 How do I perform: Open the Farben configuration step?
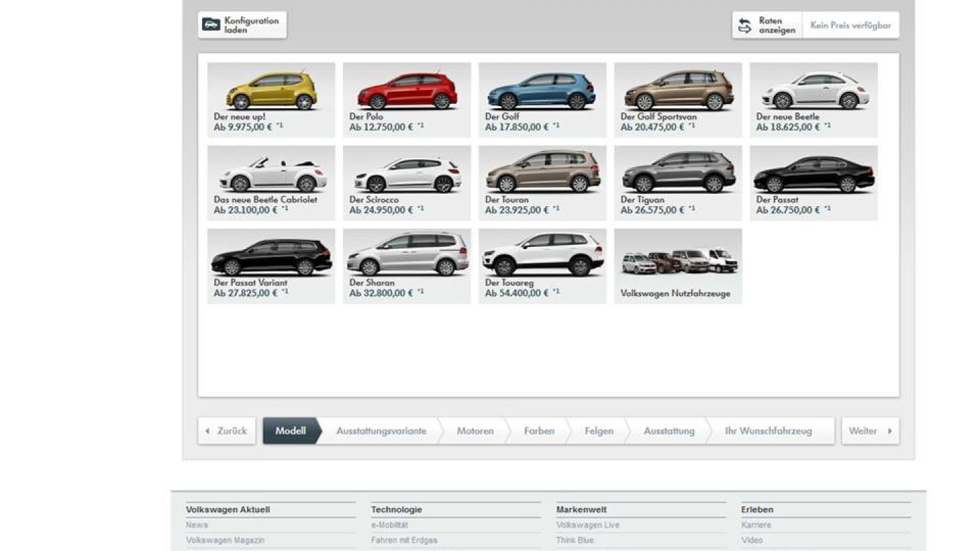click(539, 430)
